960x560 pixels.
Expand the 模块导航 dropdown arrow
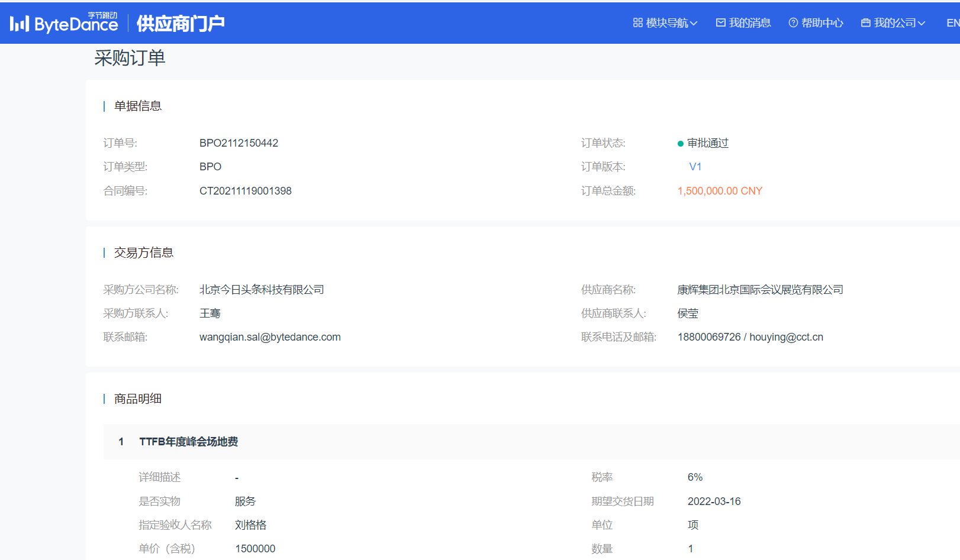694,24
